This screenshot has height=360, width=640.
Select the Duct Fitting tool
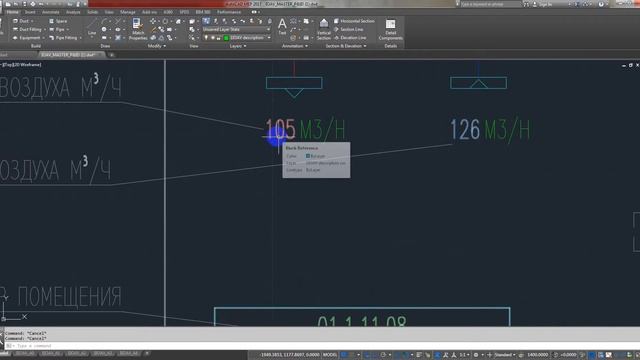[x=27, y=29]
